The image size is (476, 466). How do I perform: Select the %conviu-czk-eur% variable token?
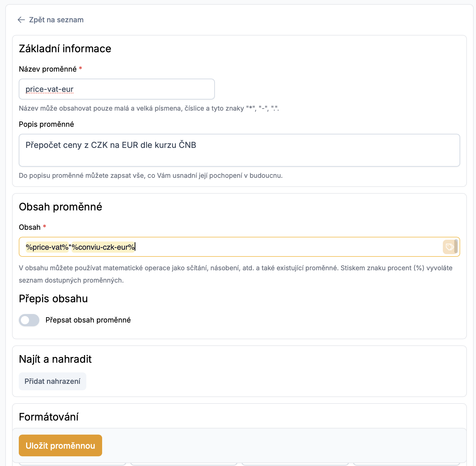tap(103, 247)
